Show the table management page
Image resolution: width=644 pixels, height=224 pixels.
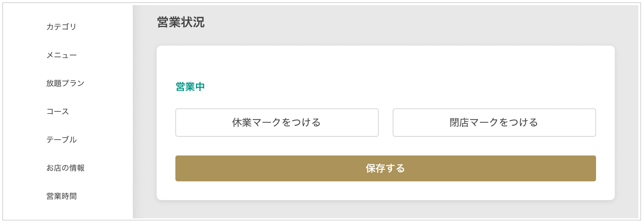tap(61, 140)
